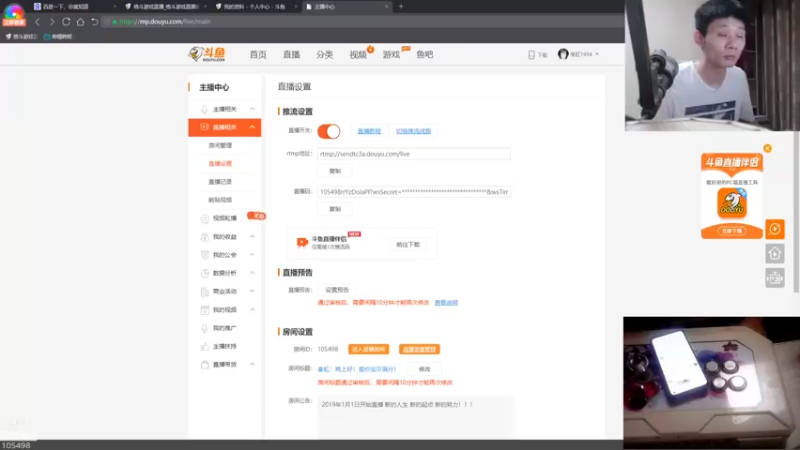The image size is (800, 450).
Task: Select the sidebar item below 直播记录
Action: click(x=220, y=200)
